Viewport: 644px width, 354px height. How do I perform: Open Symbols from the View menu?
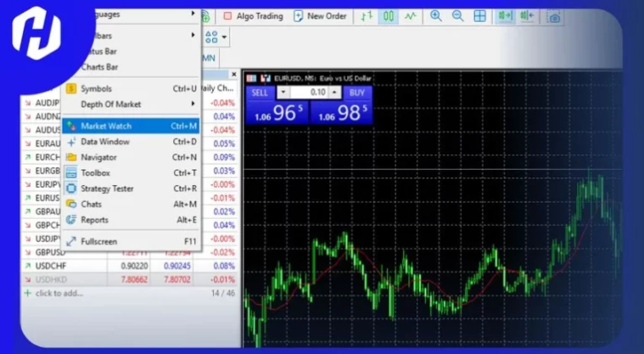pos(131,89)
